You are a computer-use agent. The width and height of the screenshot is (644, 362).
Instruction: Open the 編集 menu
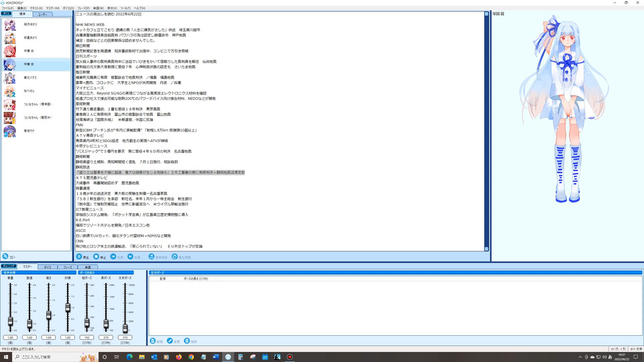point(21,8)
